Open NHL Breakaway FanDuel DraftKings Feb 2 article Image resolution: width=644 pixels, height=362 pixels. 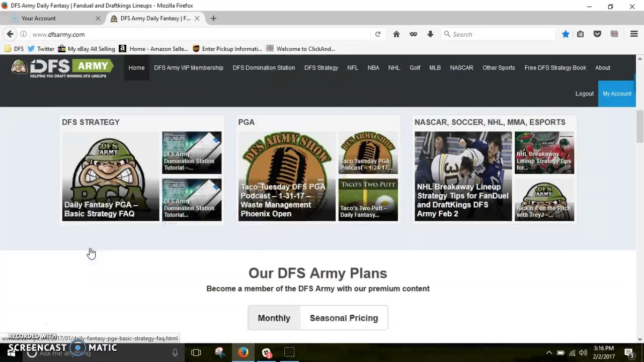click(x=463, y=176)
